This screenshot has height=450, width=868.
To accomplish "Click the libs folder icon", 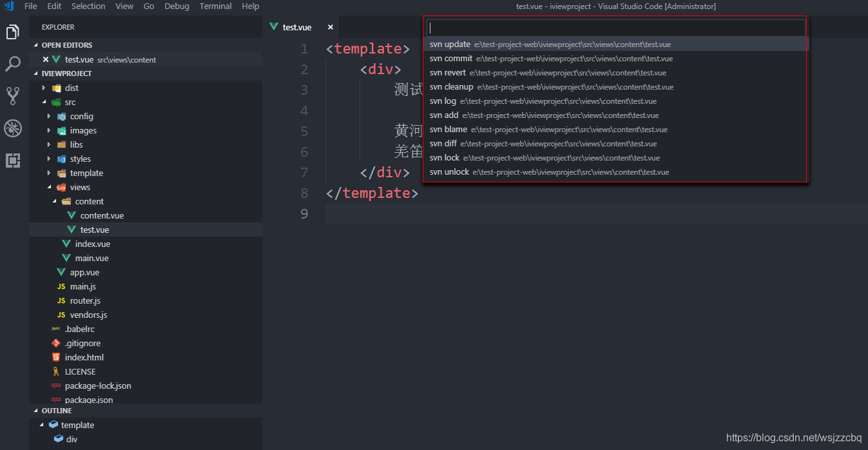I will click(x=62, y=144).
